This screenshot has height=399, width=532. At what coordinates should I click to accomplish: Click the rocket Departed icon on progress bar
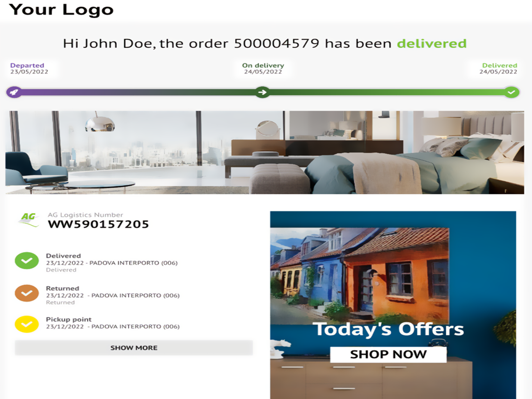[14, 92]
